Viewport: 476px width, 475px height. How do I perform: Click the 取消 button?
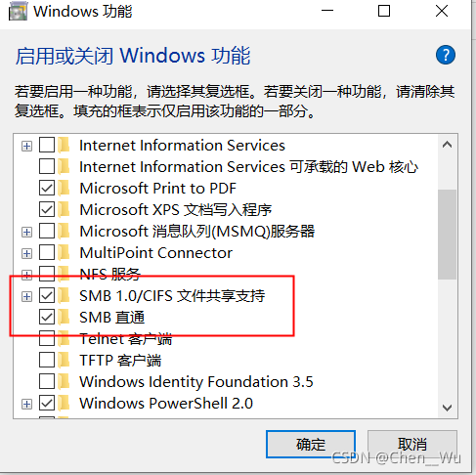tap(412, 444)
